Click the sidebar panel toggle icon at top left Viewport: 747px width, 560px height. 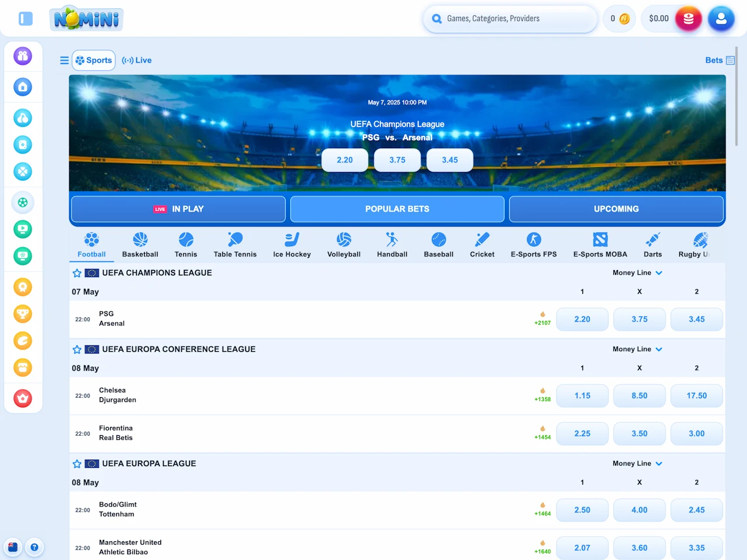pyautogui.click(x=25, y=19)
